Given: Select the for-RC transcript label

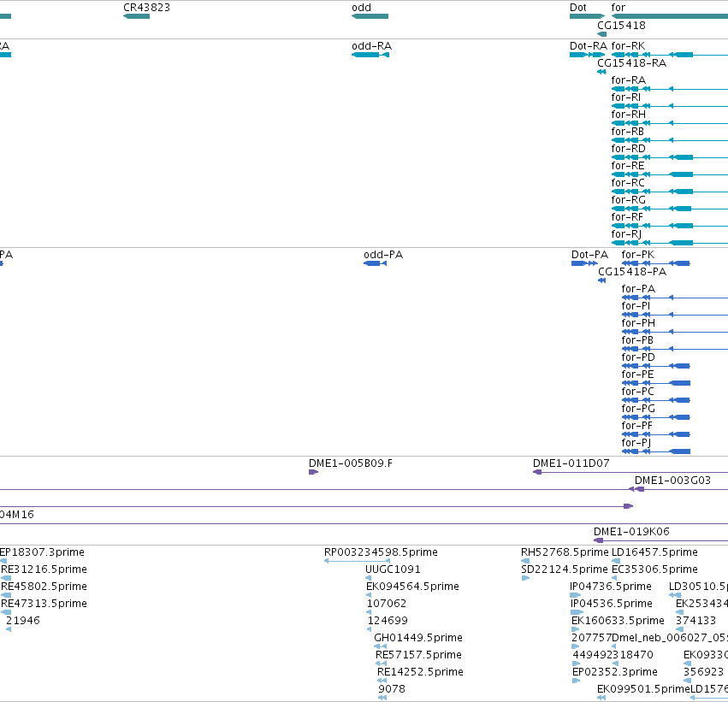Looking at the screenshot, I should (628, 183).
